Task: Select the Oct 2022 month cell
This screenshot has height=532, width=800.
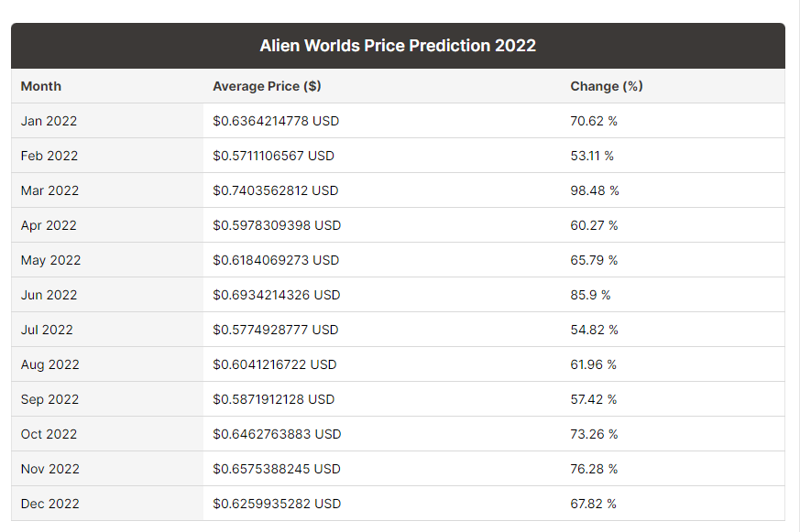Action: 49,434
